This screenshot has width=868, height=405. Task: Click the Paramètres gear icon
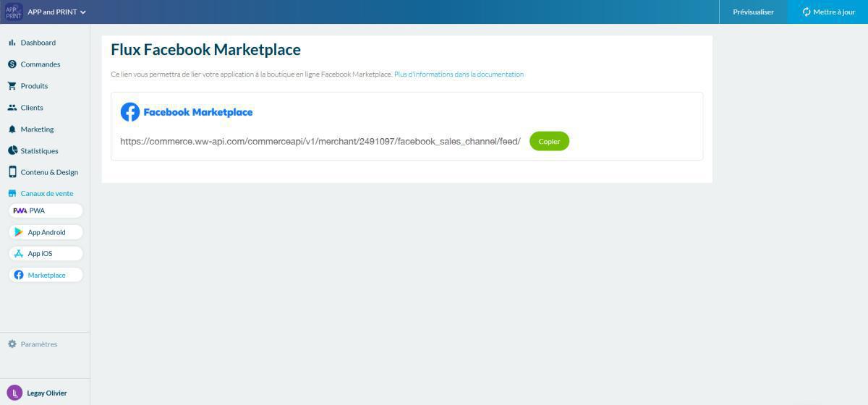click(x=12, y=344)
